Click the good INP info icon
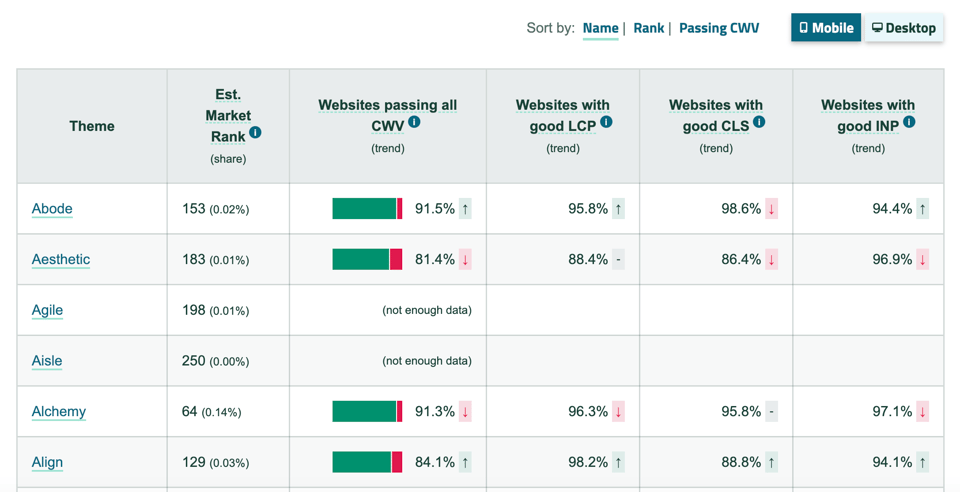Image resolution: width=960 pixels, height=492 pixels. 909,122
